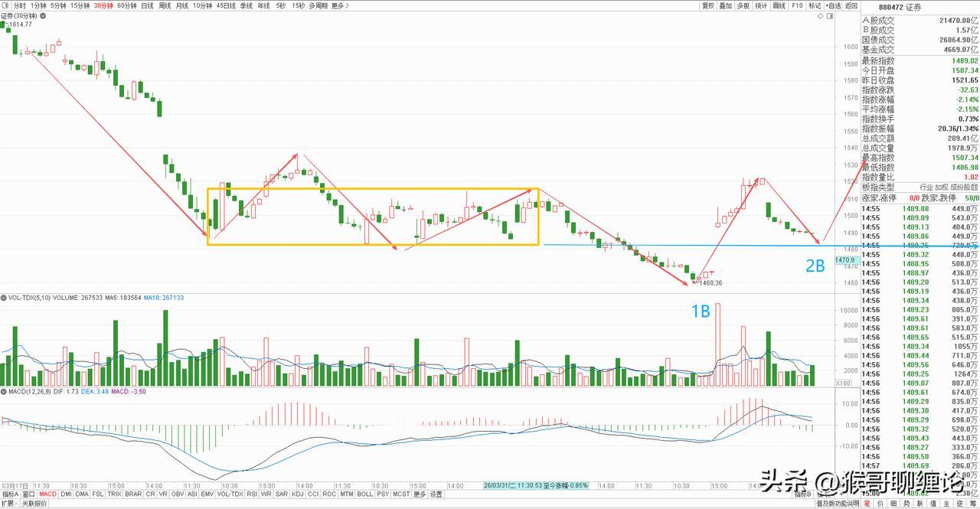
Task: Select the SAR indicator
Action: 282,494
